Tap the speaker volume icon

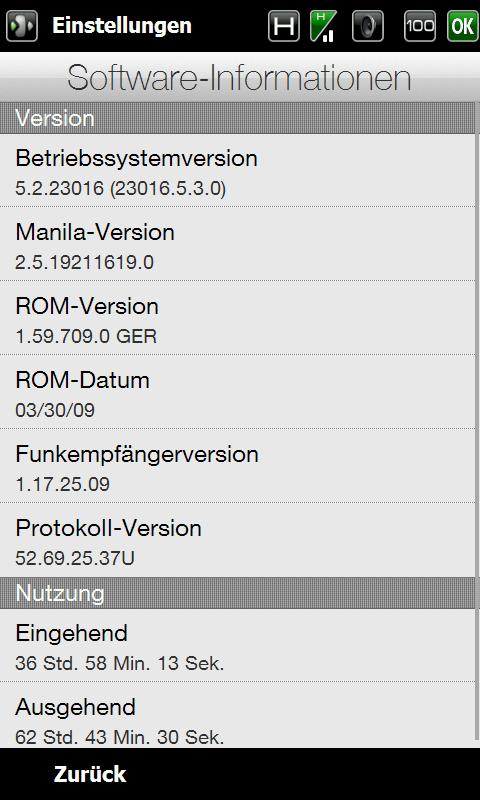click(368, 26)
